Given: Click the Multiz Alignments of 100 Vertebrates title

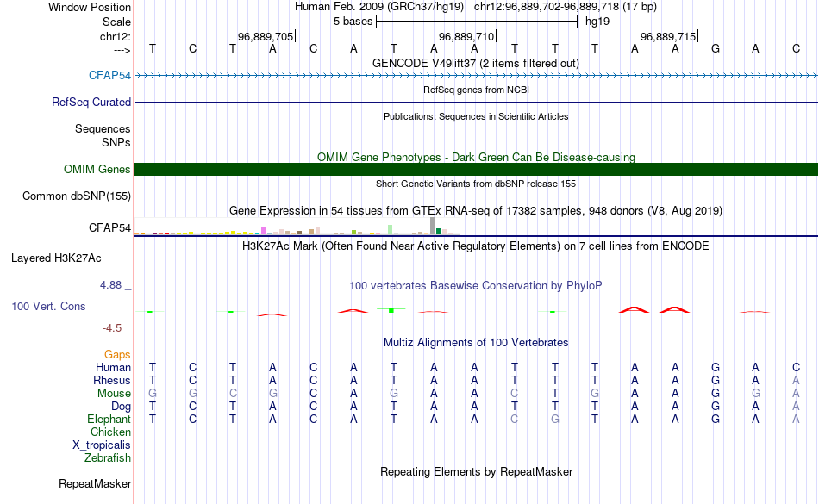Looking at the screenshot, I should 476,342.
